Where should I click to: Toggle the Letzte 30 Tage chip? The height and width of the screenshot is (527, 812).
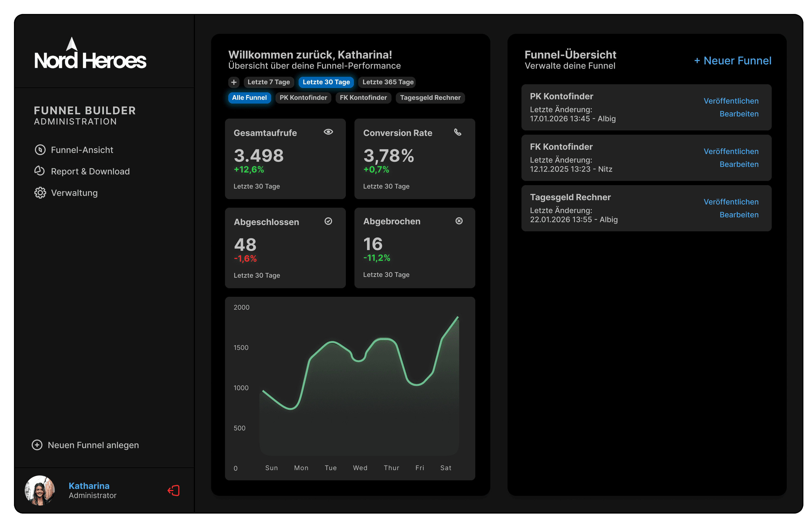(x=326, y=82)
